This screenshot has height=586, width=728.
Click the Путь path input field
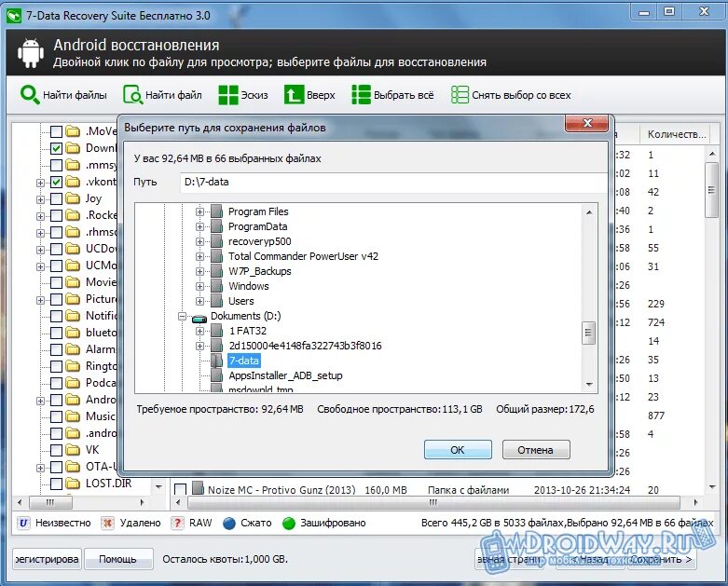click(393, 182)
